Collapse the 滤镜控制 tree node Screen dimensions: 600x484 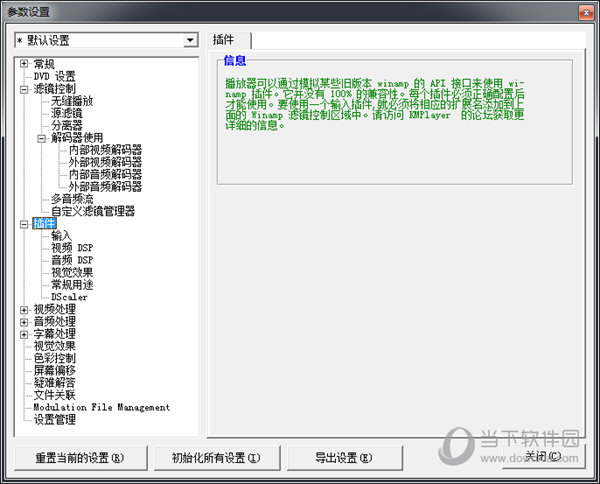(24, 89)
